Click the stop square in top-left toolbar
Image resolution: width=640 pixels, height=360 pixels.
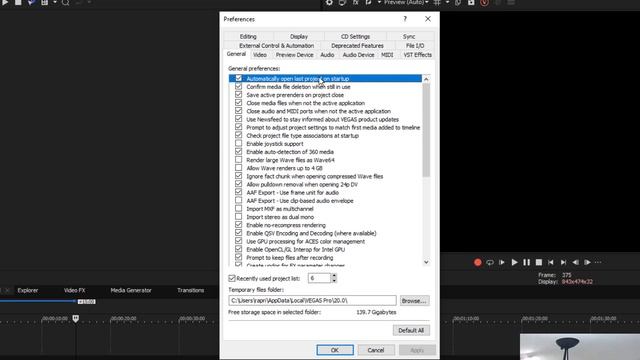click(x=18, y=2)
